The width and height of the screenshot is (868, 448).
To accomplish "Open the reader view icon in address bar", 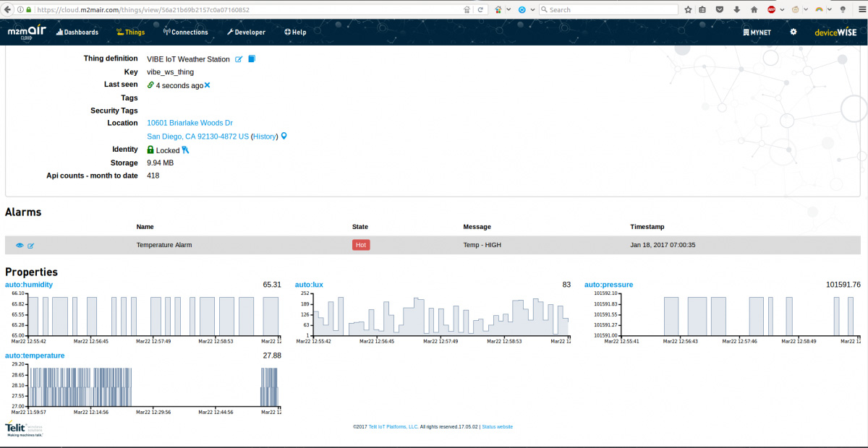I will pos(468,10).
